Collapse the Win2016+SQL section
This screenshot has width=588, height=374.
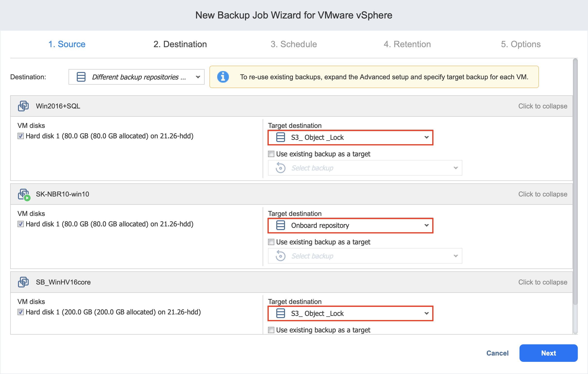(x=543, y=106)
